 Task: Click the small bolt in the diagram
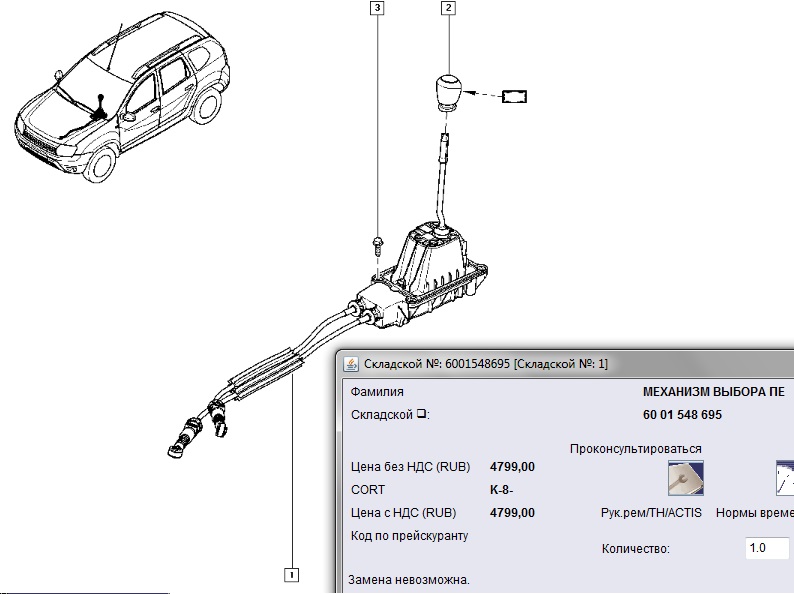377,243
